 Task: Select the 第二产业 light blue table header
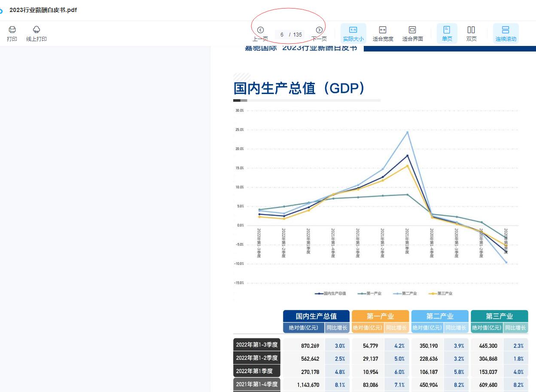440,316
